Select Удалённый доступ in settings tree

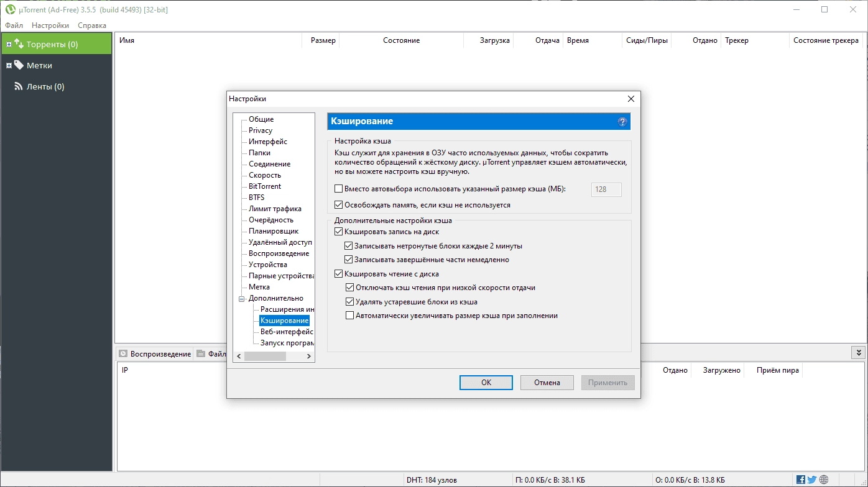click(x=280, y=242)
